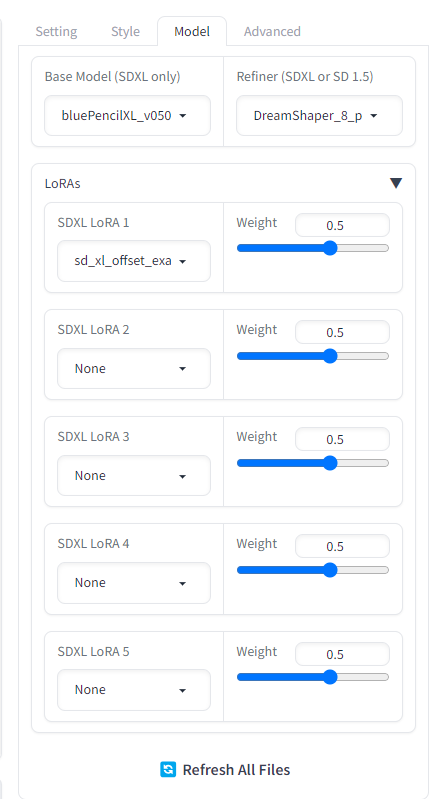Click the LoRA 5 weight slider handle

coord(330,677)
